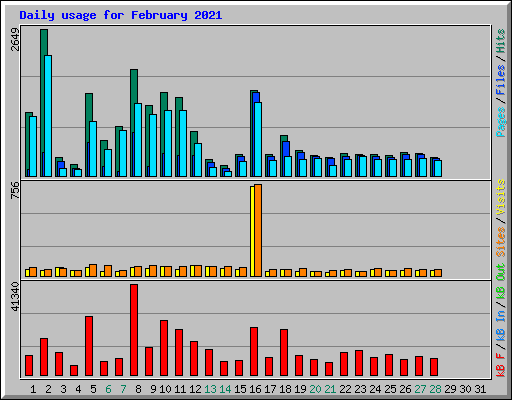
Task: Click the blue Files bar for day 18
Action: [x=286, y=149]
